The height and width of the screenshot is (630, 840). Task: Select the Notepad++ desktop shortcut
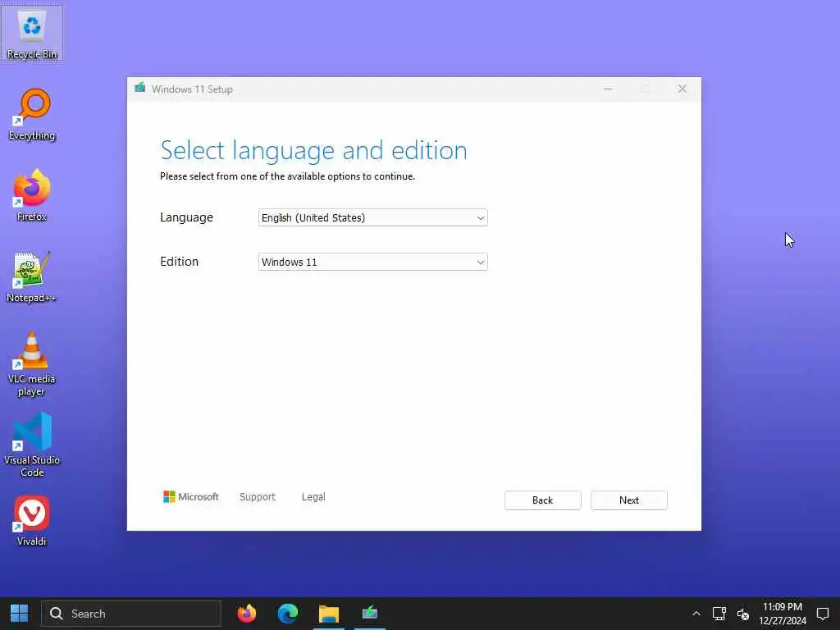click(x=32, y=277)
